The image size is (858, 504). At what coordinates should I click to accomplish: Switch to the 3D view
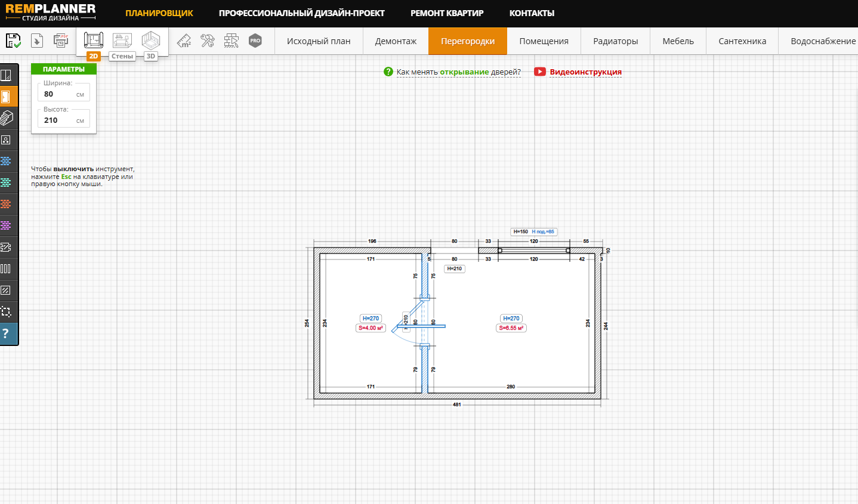pos(151,45)
